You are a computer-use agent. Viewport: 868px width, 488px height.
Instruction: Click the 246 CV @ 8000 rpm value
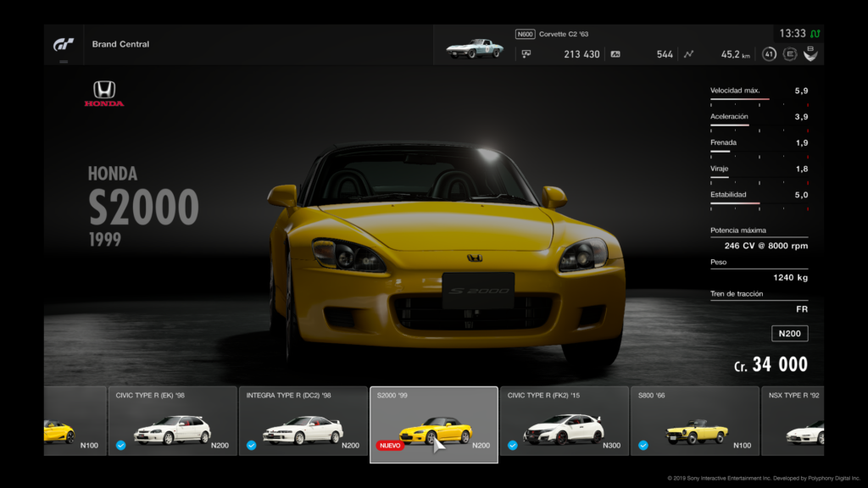pos(766,246)
